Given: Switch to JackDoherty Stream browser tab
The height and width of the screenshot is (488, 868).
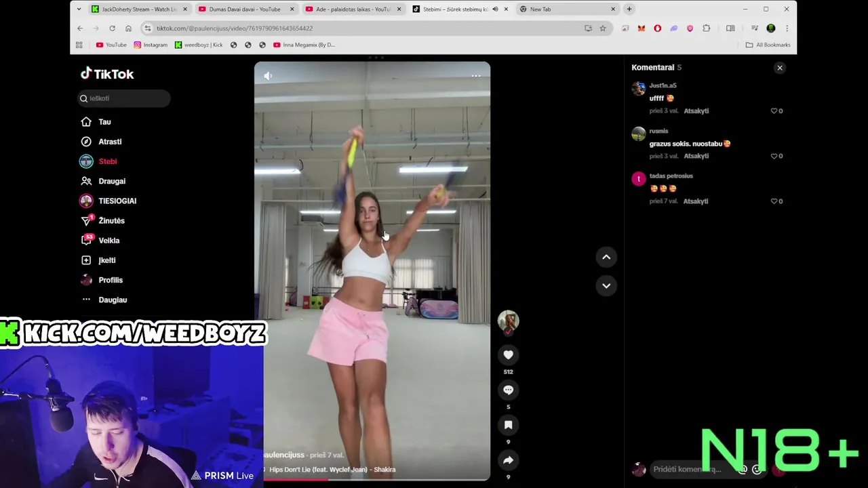Looking at the screenshot, I should [x=140, y=9].
